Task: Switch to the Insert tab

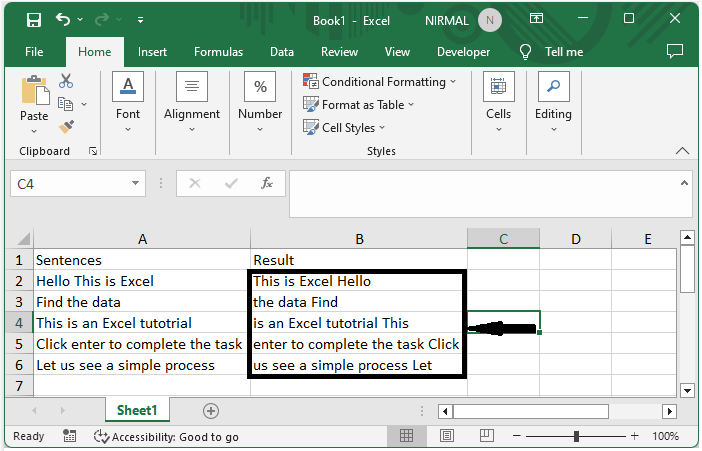Action: coord(152,52)
